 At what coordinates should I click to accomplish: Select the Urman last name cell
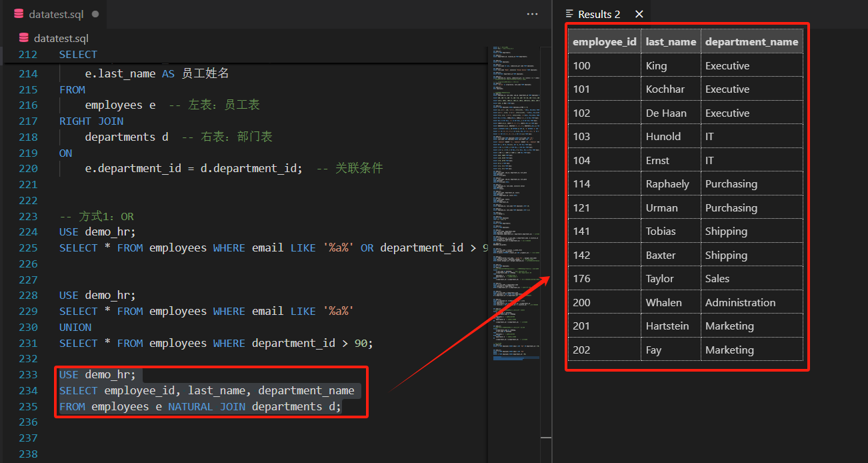pyautogui.click(x=671, y=207)
